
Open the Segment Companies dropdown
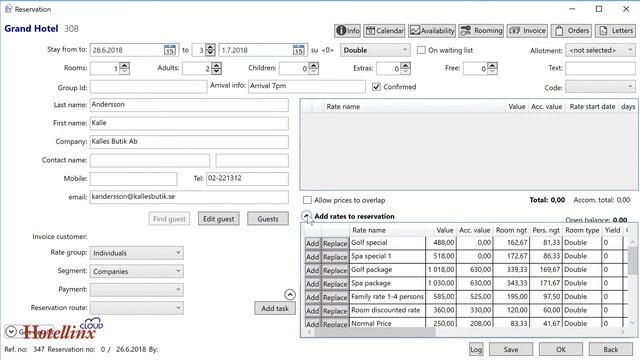(137, 271)
